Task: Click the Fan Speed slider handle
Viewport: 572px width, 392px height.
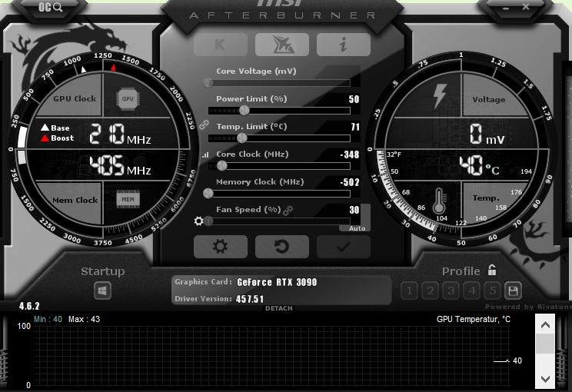Action: tap(208, 221)
